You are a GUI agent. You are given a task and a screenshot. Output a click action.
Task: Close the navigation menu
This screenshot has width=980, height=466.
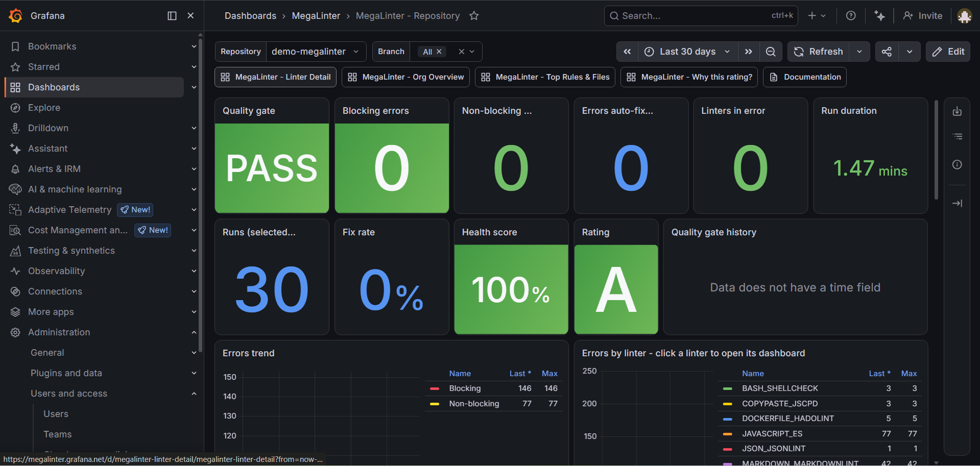[x=190, y=16]
